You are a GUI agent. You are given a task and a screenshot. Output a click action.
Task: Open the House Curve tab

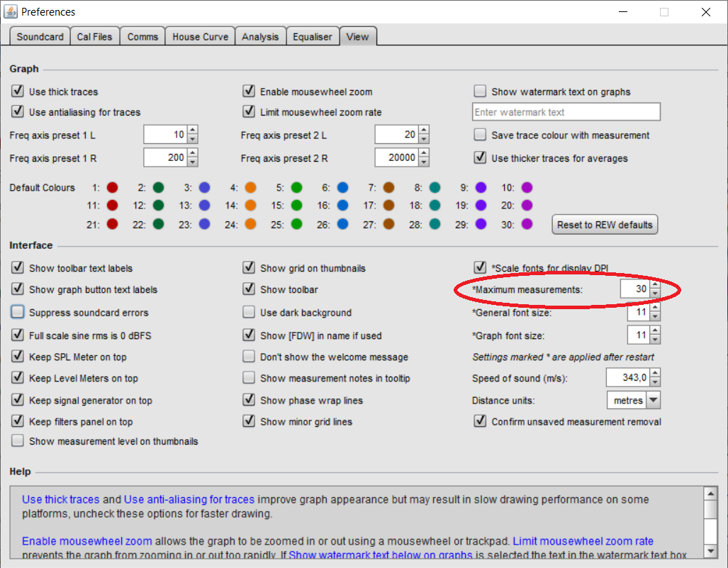click(x=200, y=37)
